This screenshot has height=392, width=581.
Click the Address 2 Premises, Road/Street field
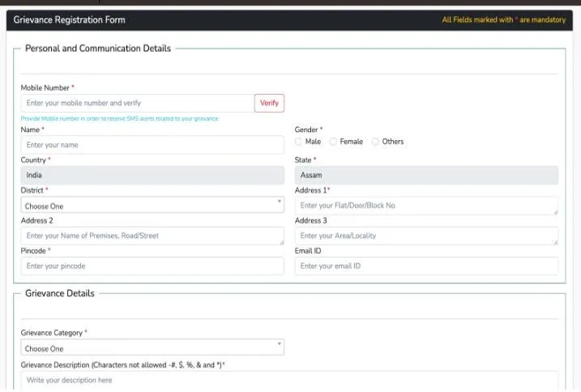pyautogui.click(x=152, y=236)
